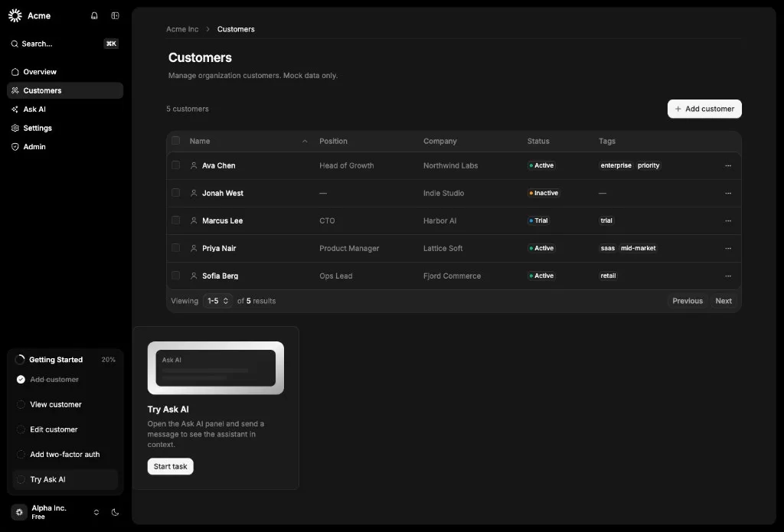The width and height of the screenshot is (784, 532).
Task: Open row actions for Priya Nair
Action: [728, 248]
